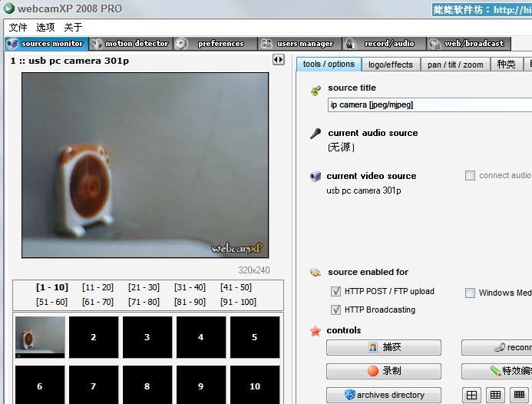Select source slot 2
The height and width of the screenshot is (404, 532).
click(94, 337)
